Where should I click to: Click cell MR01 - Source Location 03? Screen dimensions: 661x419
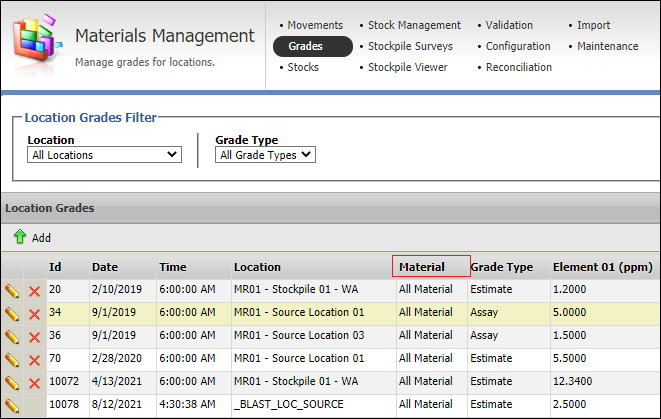tap(299, 335)
